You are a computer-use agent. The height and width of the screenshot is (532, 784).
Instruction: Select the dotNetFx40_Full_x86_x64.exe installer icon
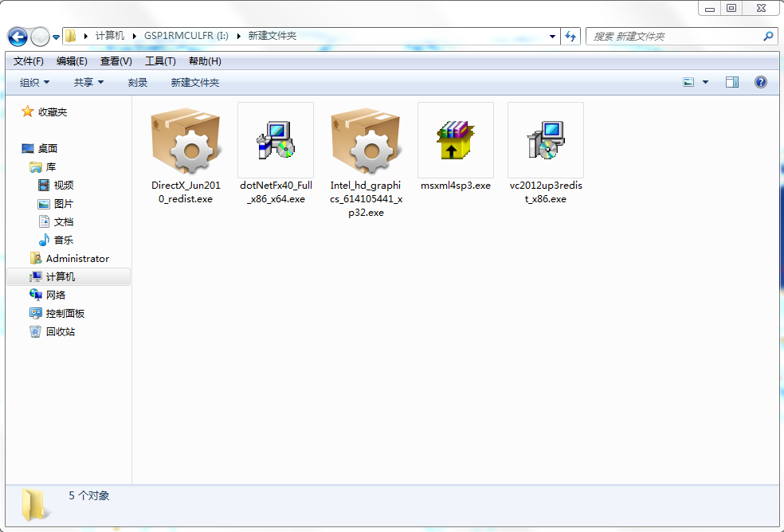tap(275, 141)
